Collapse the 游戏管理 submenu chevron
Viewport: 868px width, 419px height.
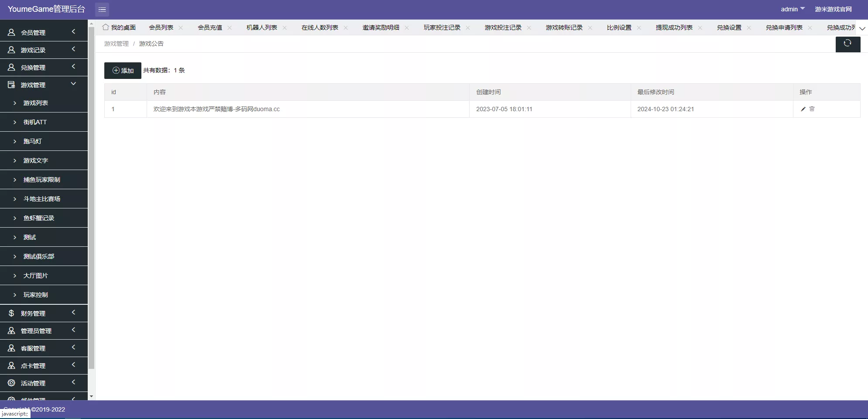coord(73,84)
